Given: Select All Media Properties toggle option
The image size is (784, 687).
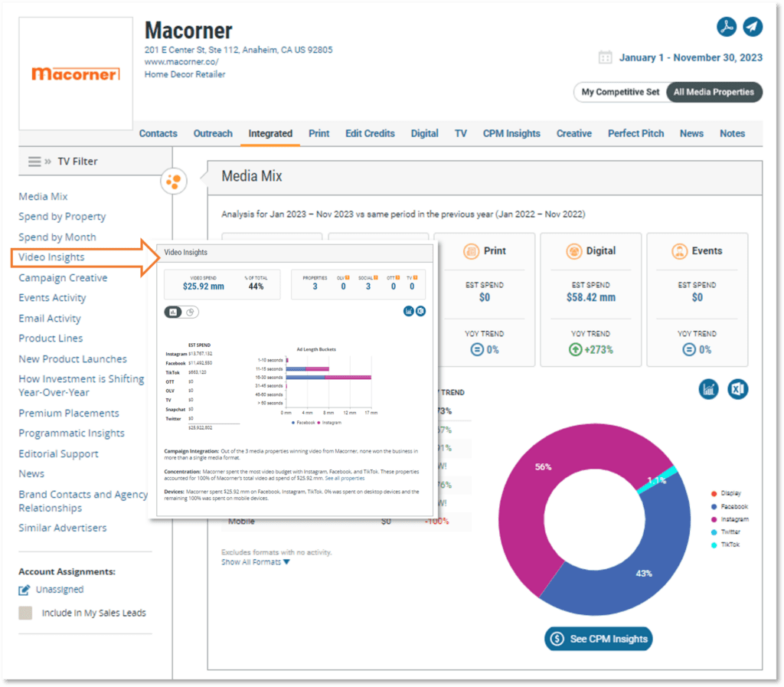Looking at the screenshot, I should (714, 92).
